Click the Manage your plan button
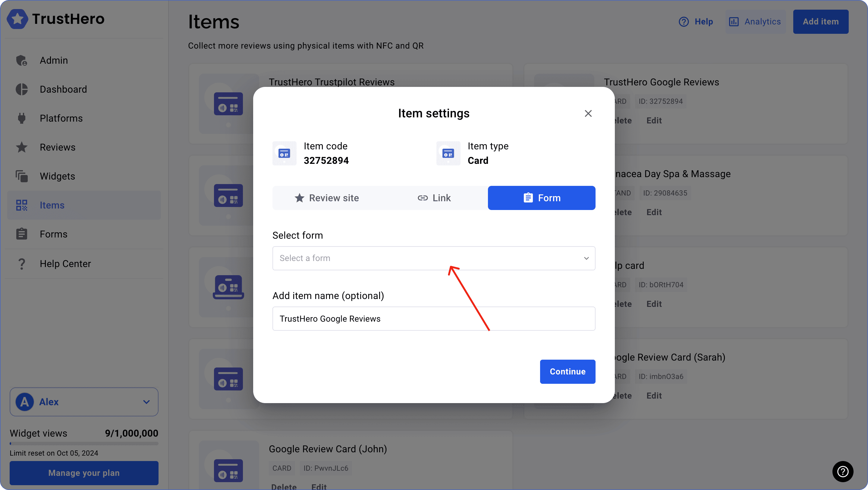868x490 pixels. click(84, 473)
